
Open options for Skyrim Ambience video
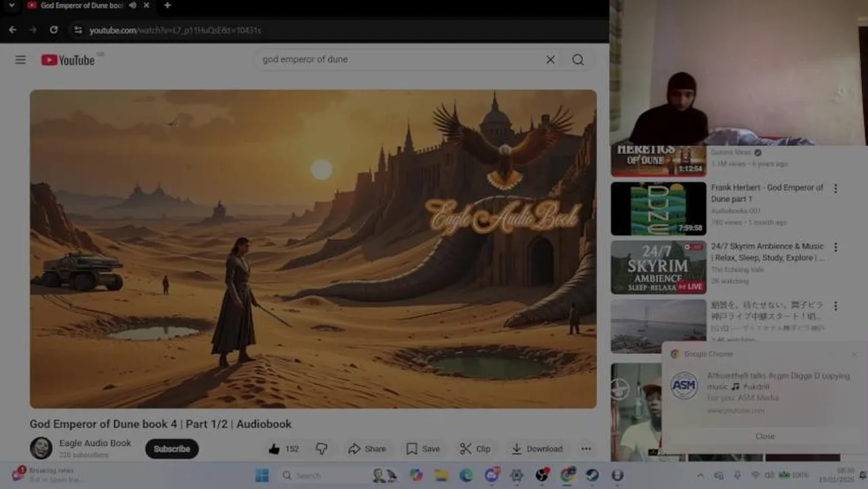835,247
